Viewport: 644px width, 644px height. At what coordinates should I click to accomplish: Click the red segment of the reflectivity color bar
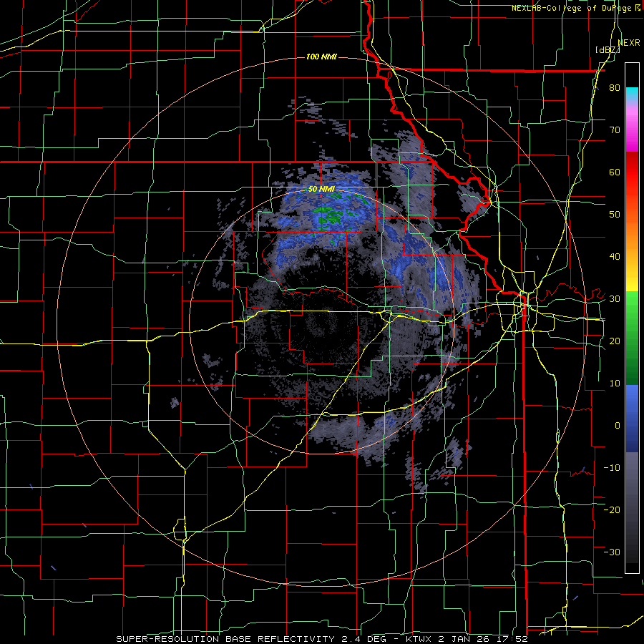[x=632, y=172]
